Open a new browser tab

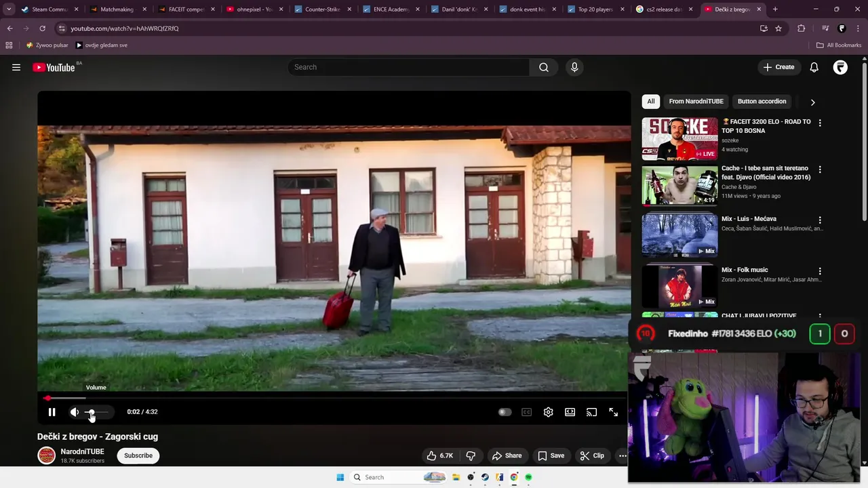775,9
